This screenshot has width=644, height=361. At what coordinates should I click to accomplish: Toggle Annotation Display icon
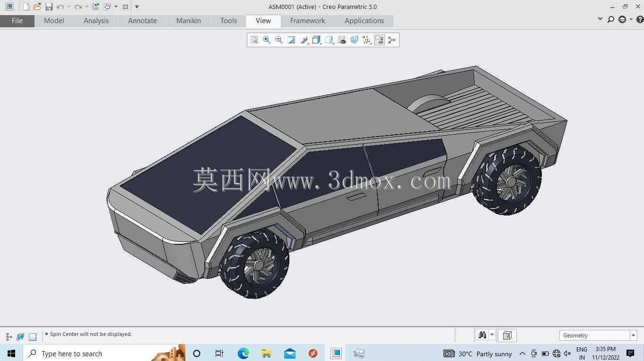(379, 40)
